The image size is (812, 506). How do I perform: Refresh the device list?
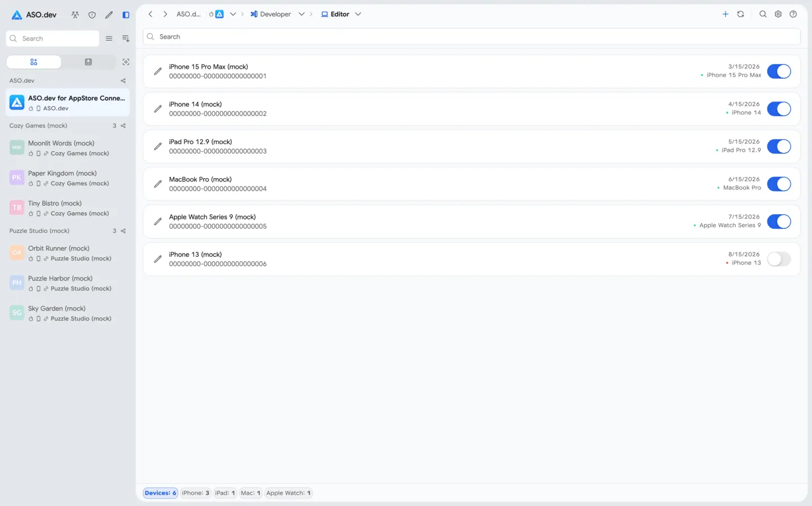pyautogui.click(x=740, y=14)
